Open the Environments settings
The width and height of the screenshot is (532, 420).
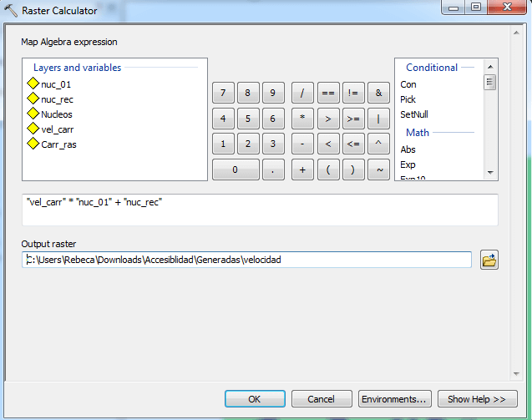tap(395, 399)
